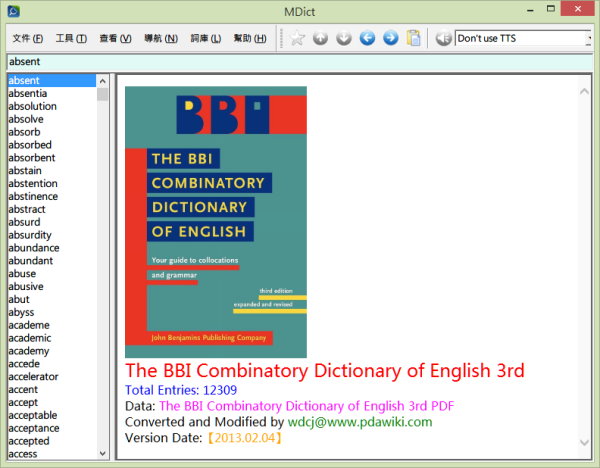Select absentia in the word list
Image resolution: width=600 pixels, height=468 pixels.
28,93
